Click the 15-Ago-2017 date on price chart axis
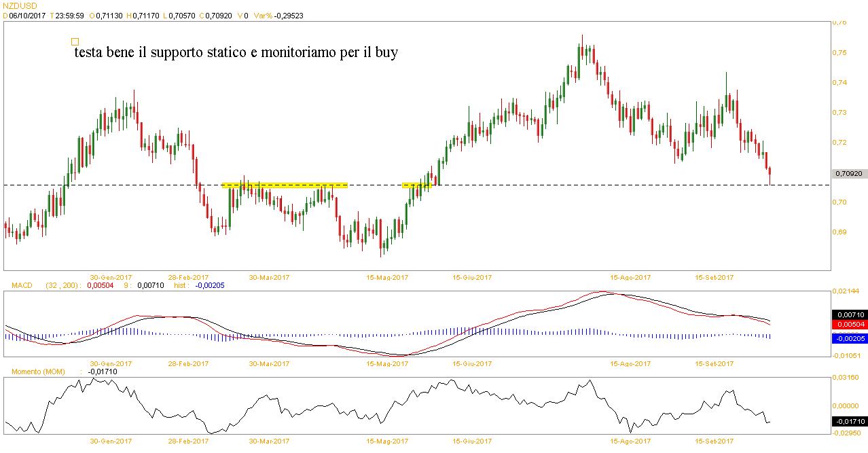 tap(630, 278)
